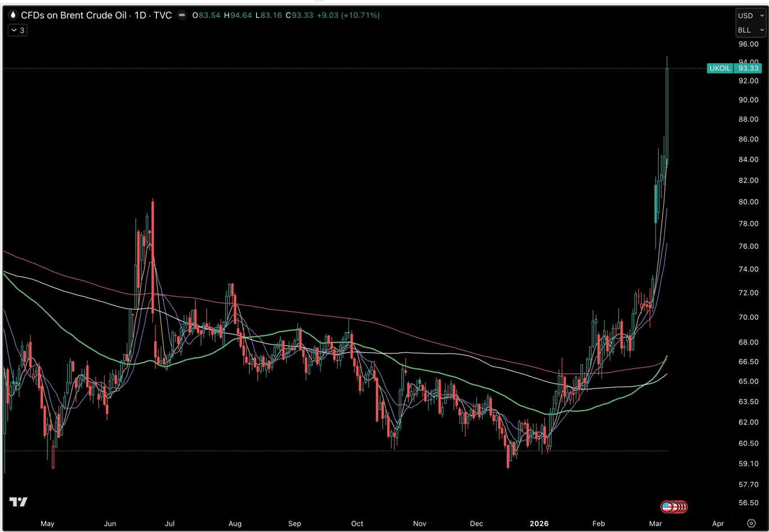Collapse the indicator legend showing 3
The image size is (769, 532).
17,30
